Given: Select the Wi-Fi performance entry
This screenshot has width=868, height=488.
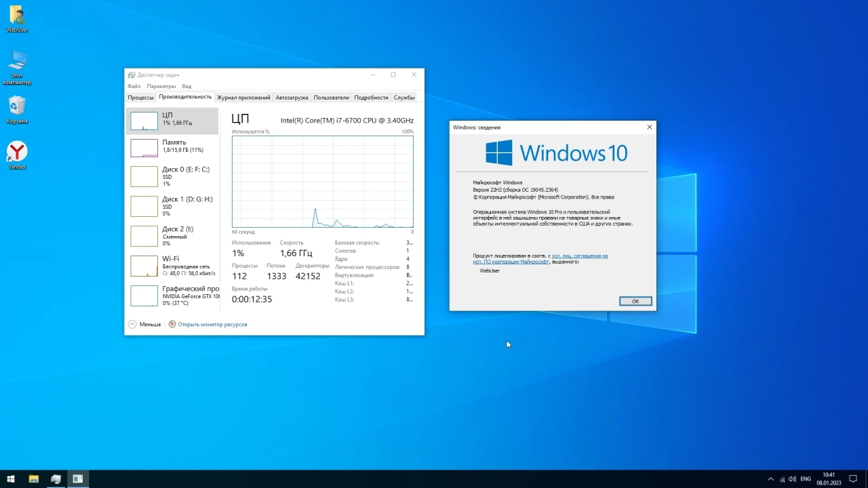Looking at the screenshot, I should coord(172,266).
